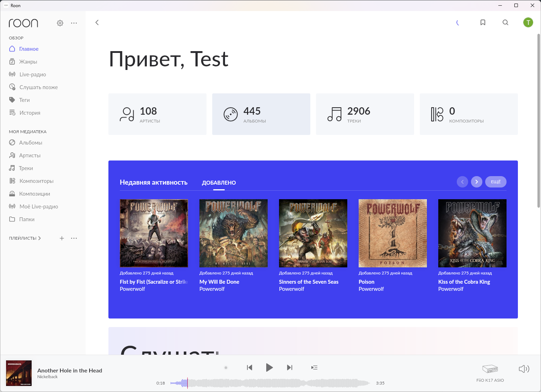Open the volume speaker control
The image size is (541, 392).
[524, 369]
